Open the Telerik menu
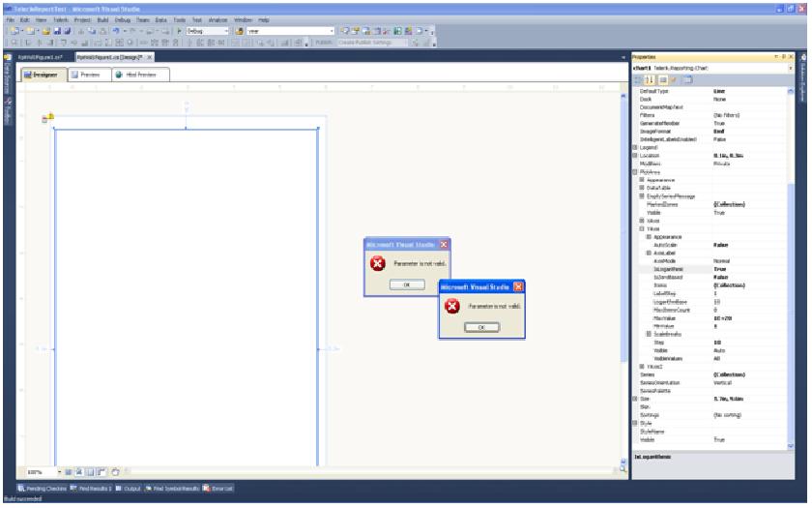Screen dimensions: 812x508 (x=61, y=19)
